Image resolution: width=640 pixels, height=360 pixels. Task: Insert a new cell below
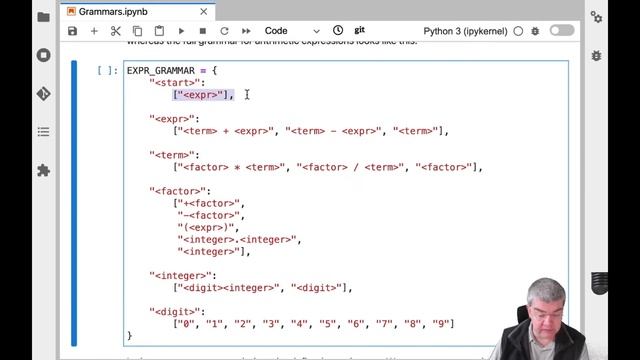pos(94,31)
